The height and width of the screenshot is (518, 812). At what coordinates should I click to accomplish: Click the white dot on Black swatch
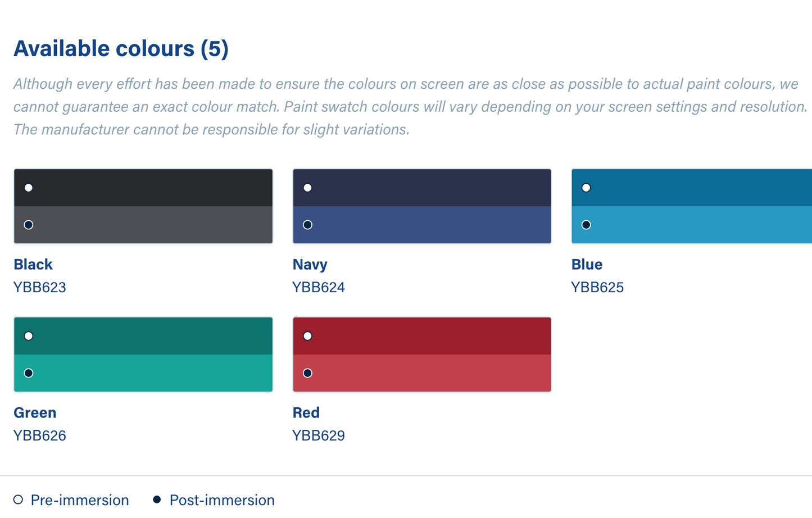click(x=29, y=188)
